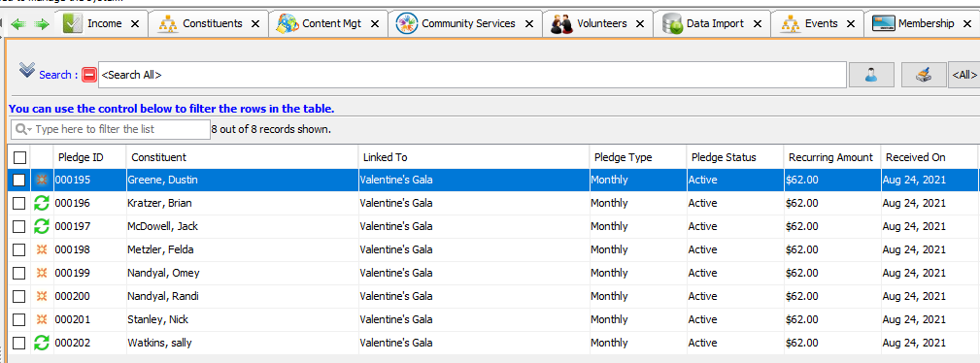This screenshot has width=980, height=363.
Task: Click recurring icon for pledge 000196
Action: [x=42, y=203]
